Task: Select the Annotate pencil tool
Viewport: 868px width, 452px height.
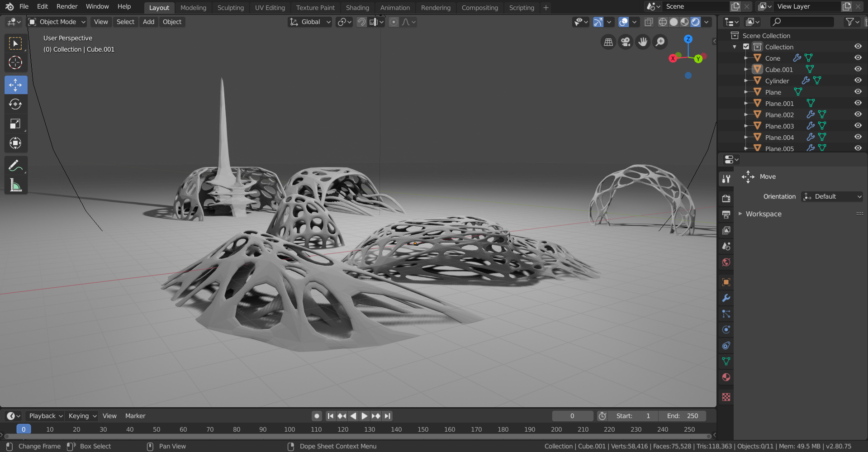Action: pyautogui.click(x=15, y=166)
